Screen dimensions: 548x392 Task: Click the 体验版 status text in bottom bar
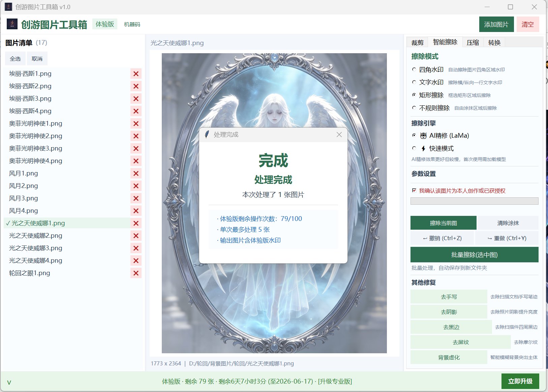[257, 381]
